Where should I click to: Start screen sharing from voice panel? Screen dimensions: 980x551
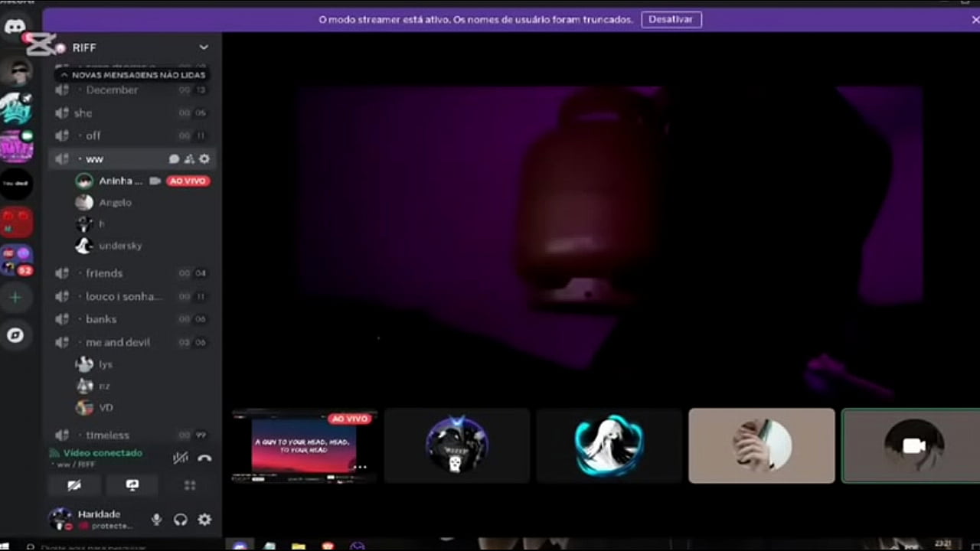click(132, 485)
